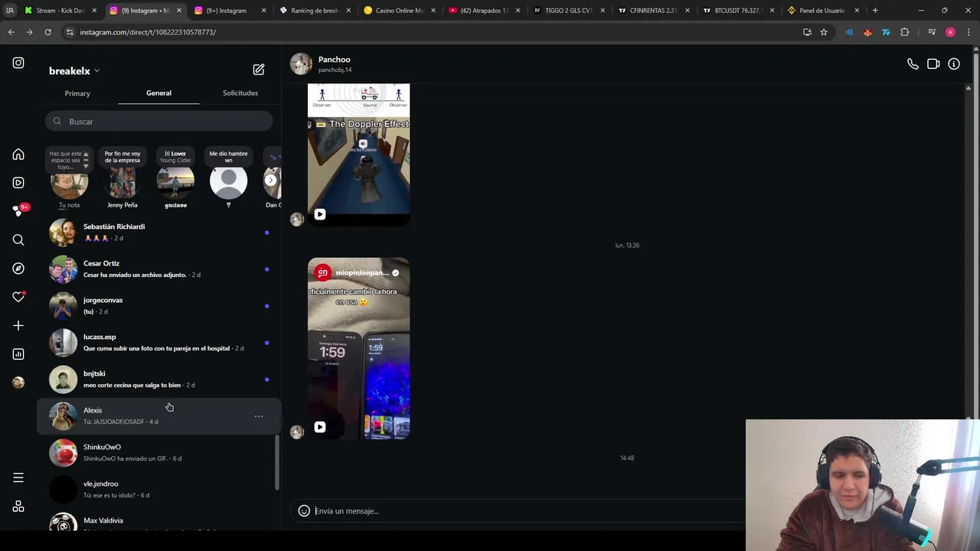
Task: Open bnjtski conversation
Action: click(158, 379)
